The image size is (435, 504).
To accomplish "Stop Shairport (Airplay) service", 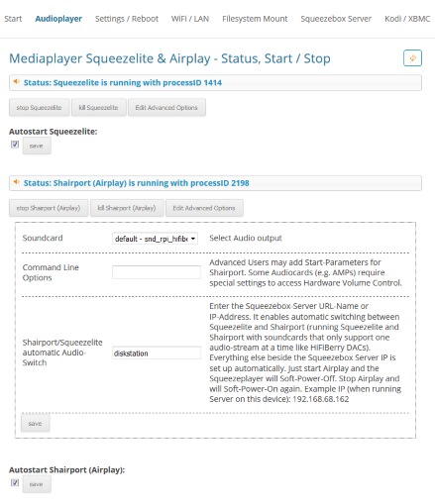I will tap(49, 208).
